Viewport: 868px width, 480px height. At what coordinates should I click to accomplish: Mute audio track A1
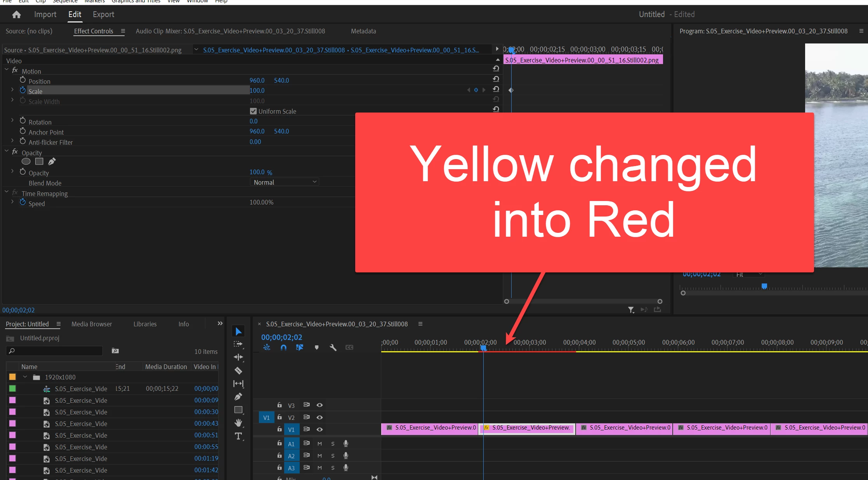coord(319,444)
